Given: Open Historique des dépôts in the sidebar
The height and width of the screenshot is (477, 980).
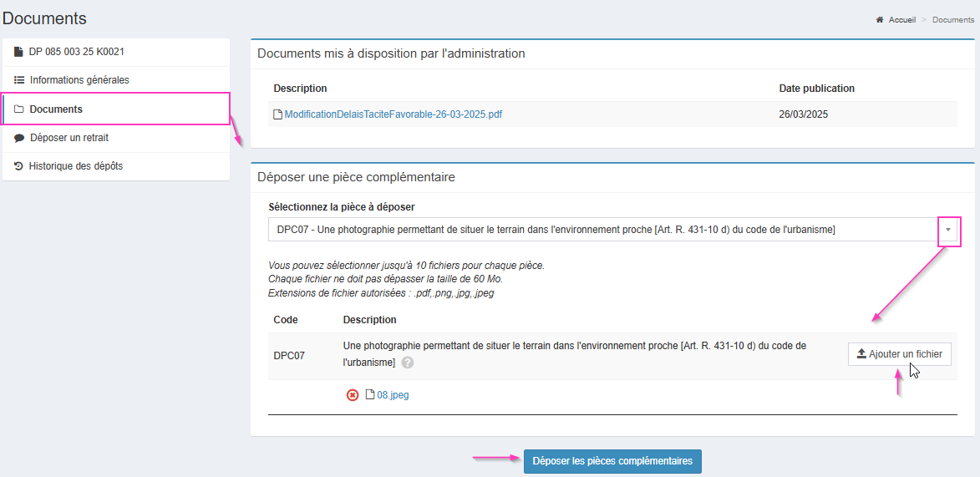Looking at the screenshot, I should point(76,166).
